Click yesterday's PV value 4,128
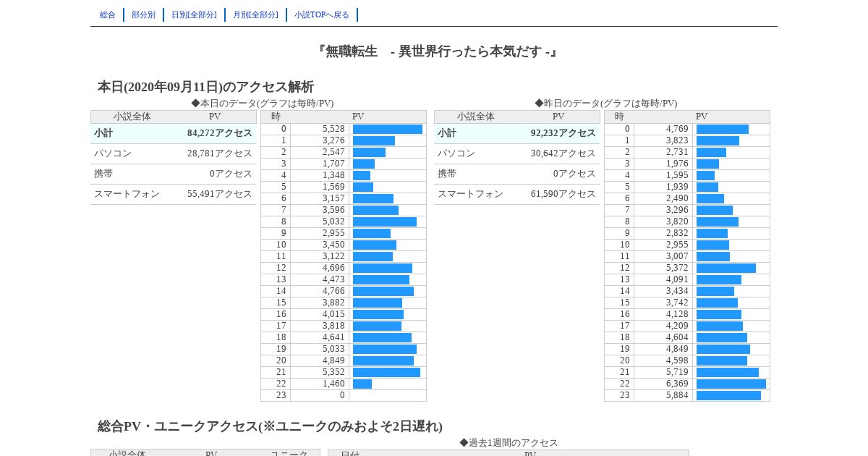This screenshot has height=456, width=868. (x=677, y=315)
